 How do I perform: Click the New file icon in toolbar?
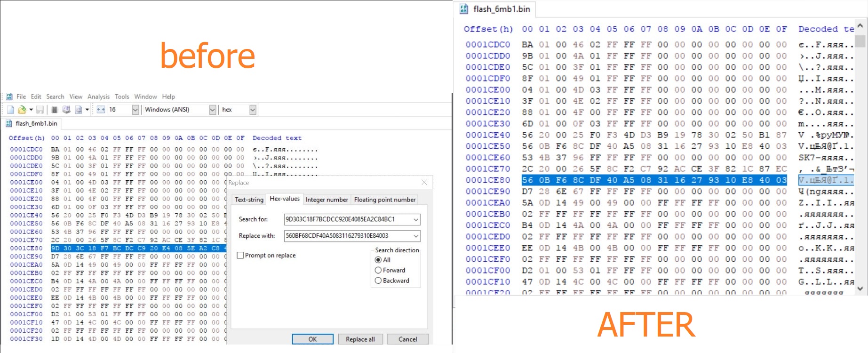coord(10,110)
